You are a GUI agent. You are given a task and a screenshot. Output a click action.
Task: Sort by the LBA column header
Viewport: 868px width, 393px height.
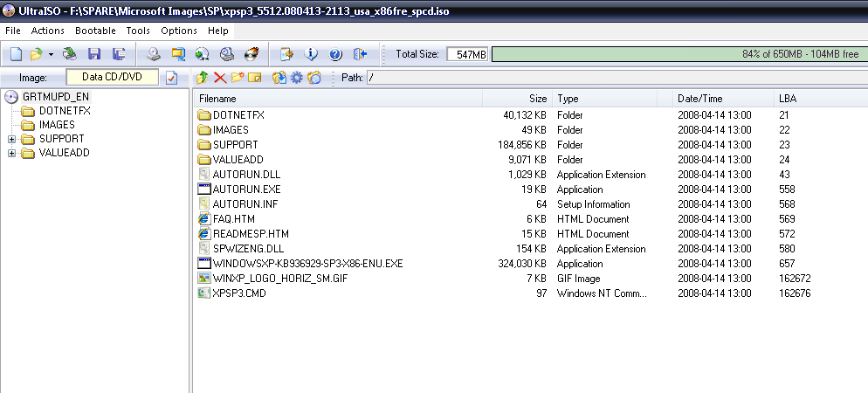click(x=820, y=99)
